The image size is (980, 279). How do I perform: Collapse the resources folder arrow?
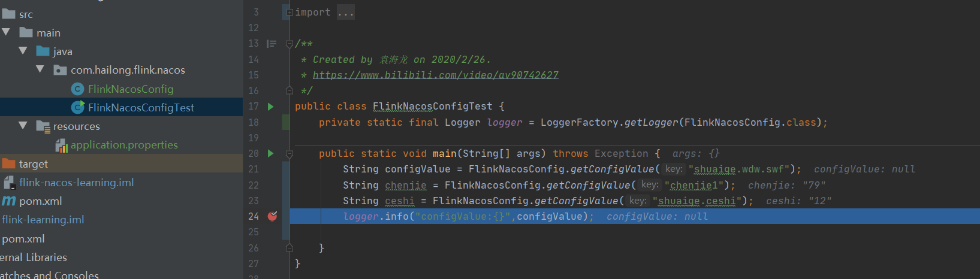coord(23,126)
